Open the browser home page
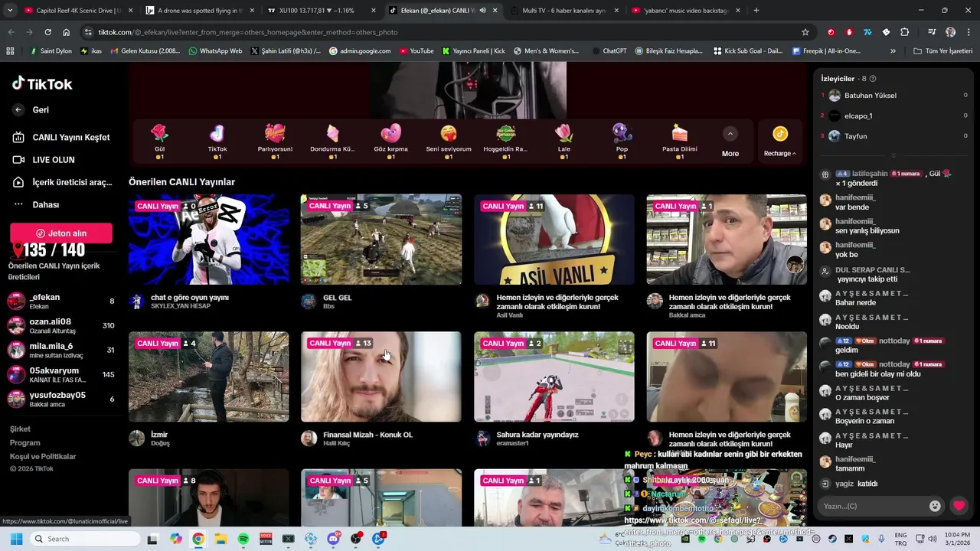980x551 pixels. point(66,32)
